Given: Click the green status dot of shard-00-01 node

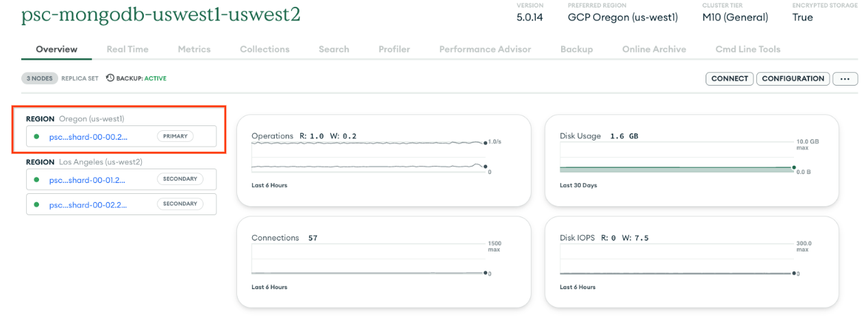Looking at the screenshot, I should [36, 180].
